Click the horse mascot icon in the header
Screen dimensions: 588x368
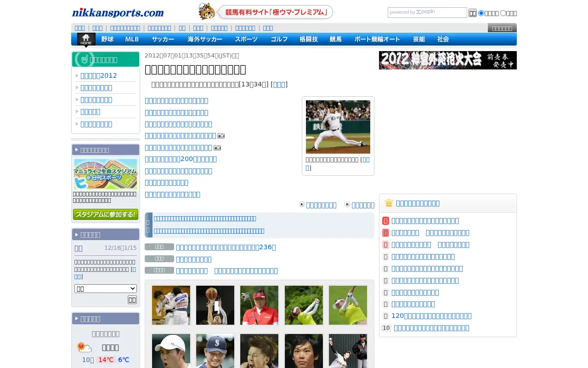(207, 11)
